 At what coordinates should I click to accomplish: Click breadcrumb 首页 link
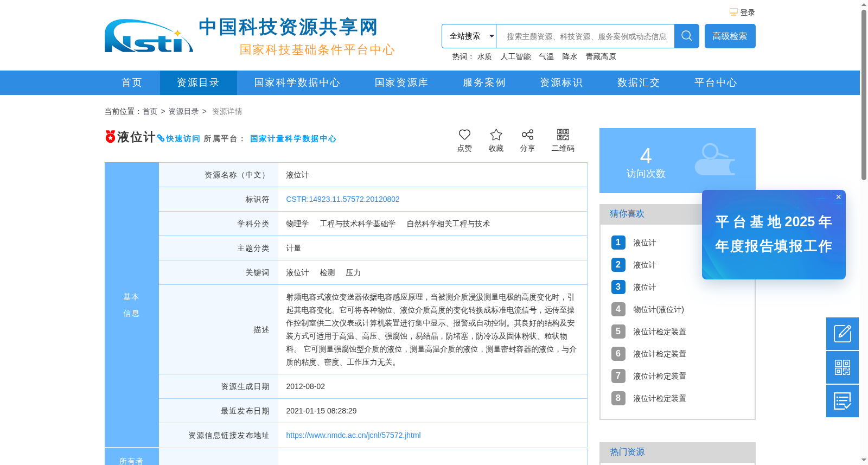coord(150,111)
